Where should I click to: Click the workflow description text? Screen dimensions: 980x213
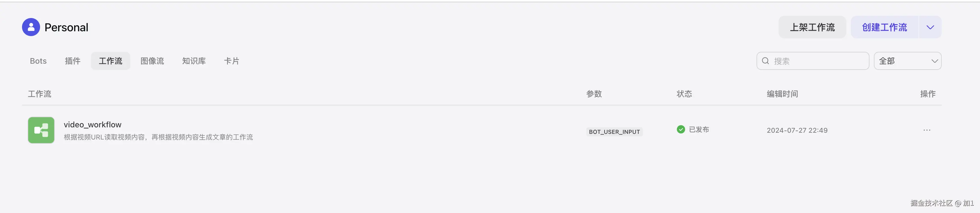point(158,137)
